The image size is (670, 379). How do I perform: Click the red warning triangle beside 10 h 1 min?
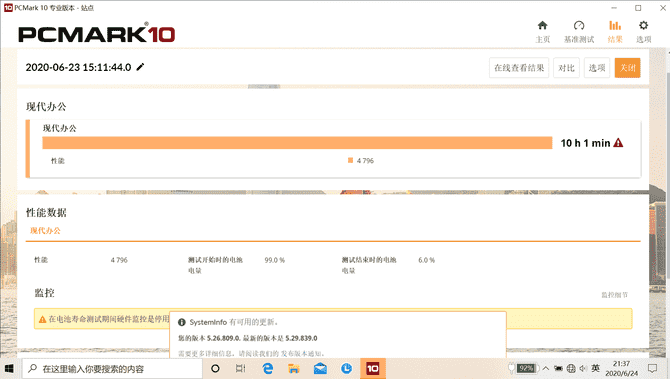coord(618,143)
